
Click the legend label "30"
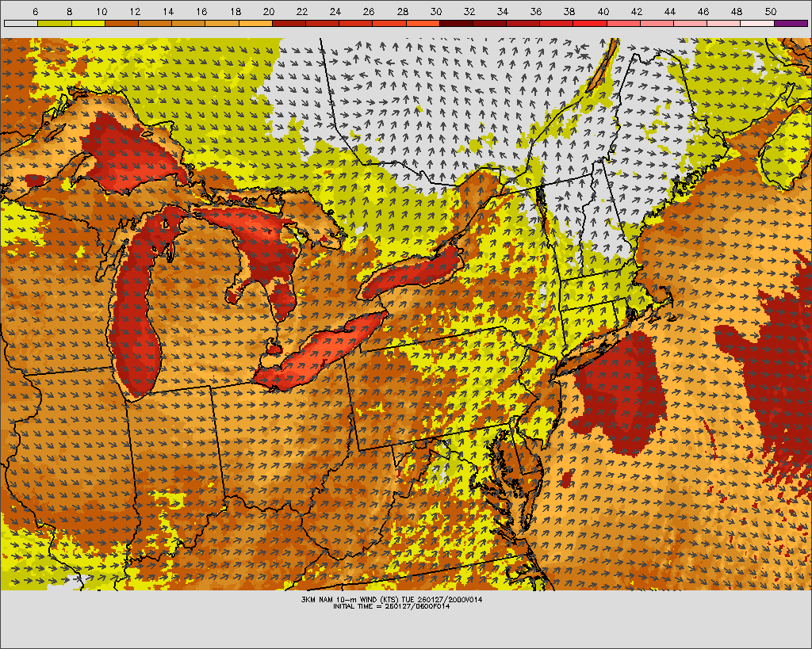pos(435,11)
